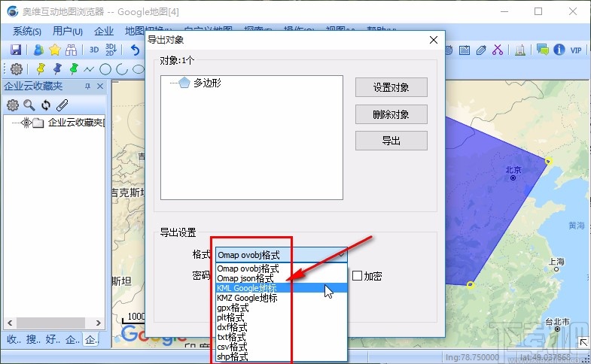591x364 pixels.
Task: Select the circle drawing tool
Action: point(105,69)
